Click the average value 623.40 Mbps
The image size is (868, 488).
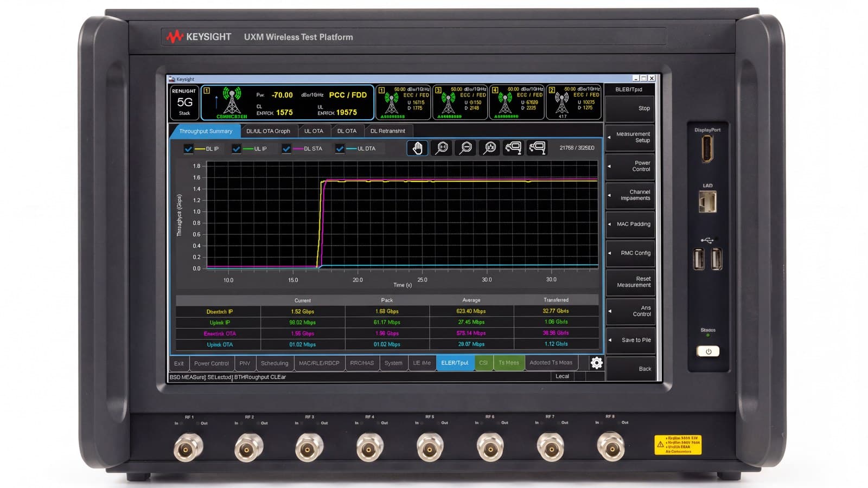[x=471, y=311]
